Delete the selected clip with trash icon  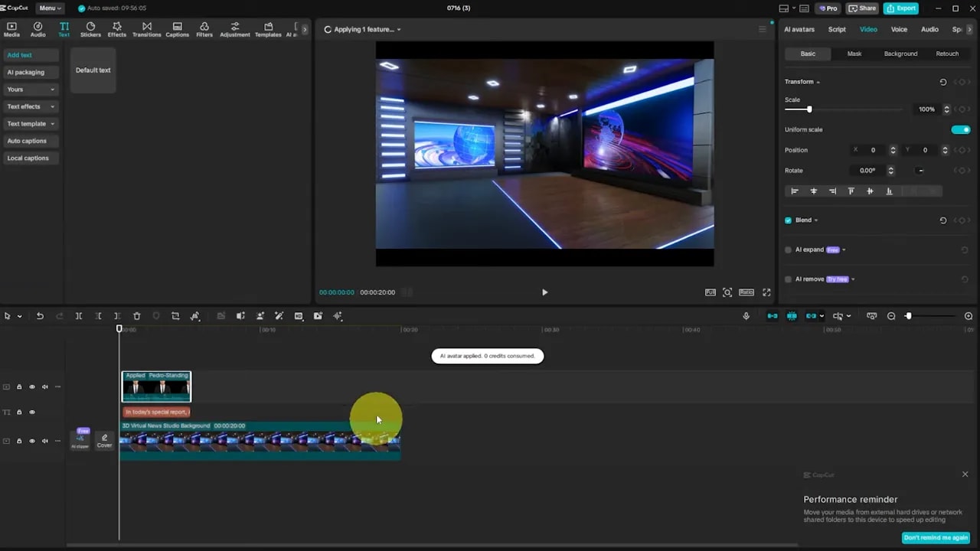137,315
